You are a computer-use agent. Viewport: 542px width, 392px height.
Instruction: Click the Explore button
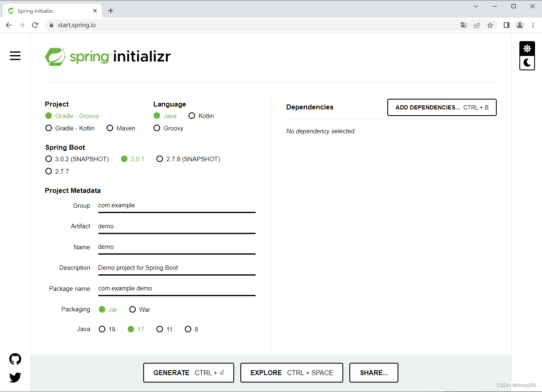292,373
